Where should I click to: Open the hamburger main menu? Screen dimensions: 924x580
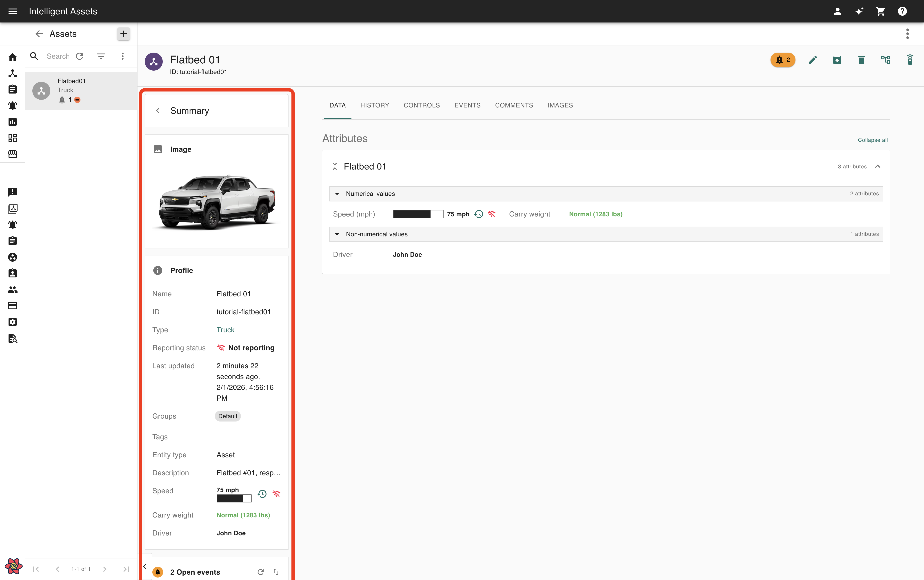tap(12, 11)
